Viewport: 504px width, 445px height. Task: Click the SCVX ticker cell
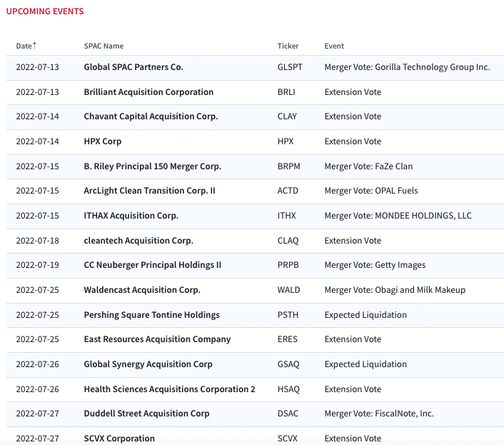pyautogui.click(x=288, y=439)
